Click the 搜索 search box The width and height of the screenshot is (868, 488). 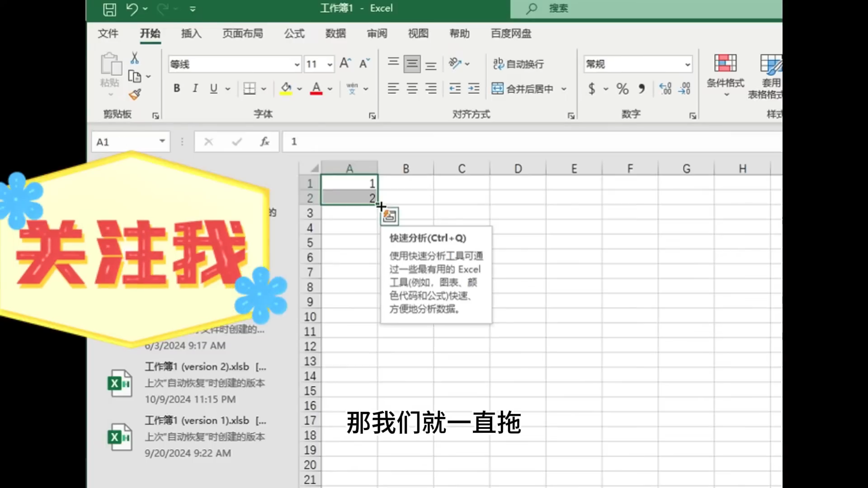point(646,9)
